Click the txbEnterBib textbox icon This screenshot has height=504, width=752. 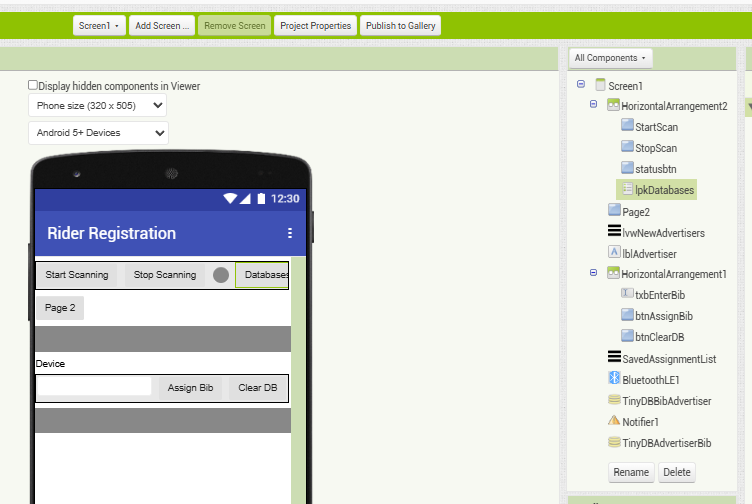(x=627, y=295)
